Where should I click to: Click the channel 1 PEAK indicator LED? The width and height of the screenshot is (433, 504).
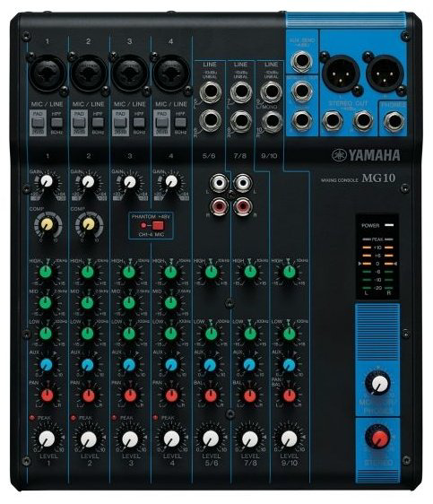tap(32, 418)
